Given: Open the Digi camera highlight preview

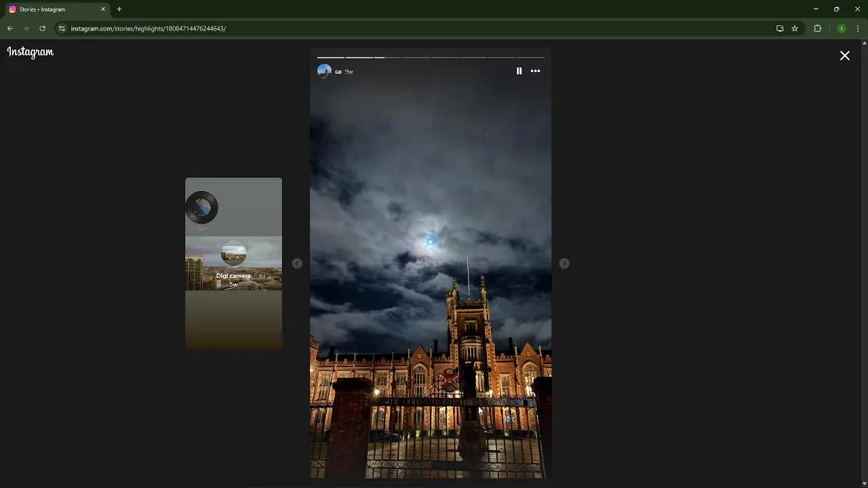Looking at the screenshot, I should click(233, 264).
